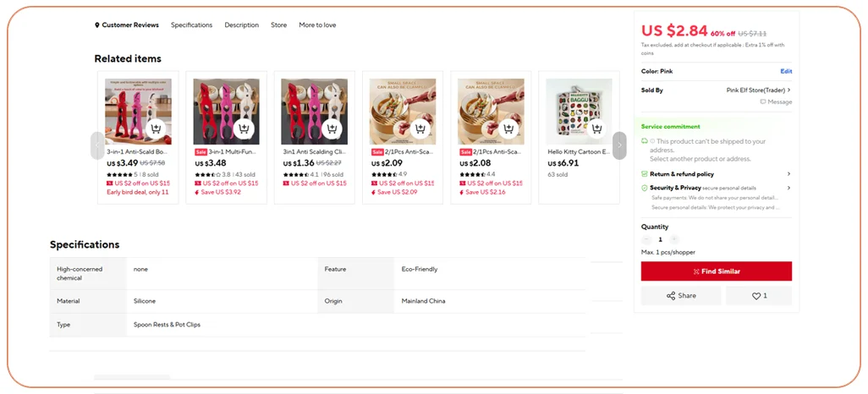This screenshot has width=868, height=394.
Task: Click 'Early bird deal, only 11' text
Action: click(137, 192)
